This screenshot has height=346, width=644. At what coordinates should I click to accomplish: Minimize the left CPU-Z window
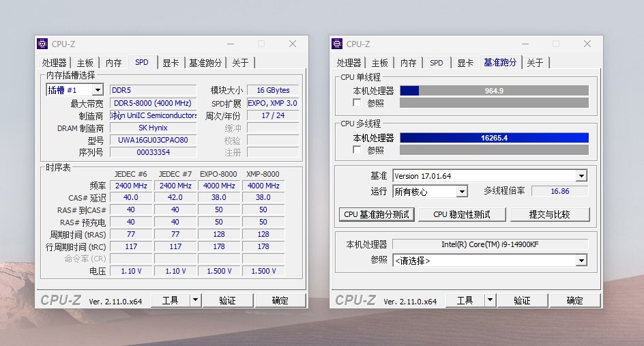click(231, 44)
